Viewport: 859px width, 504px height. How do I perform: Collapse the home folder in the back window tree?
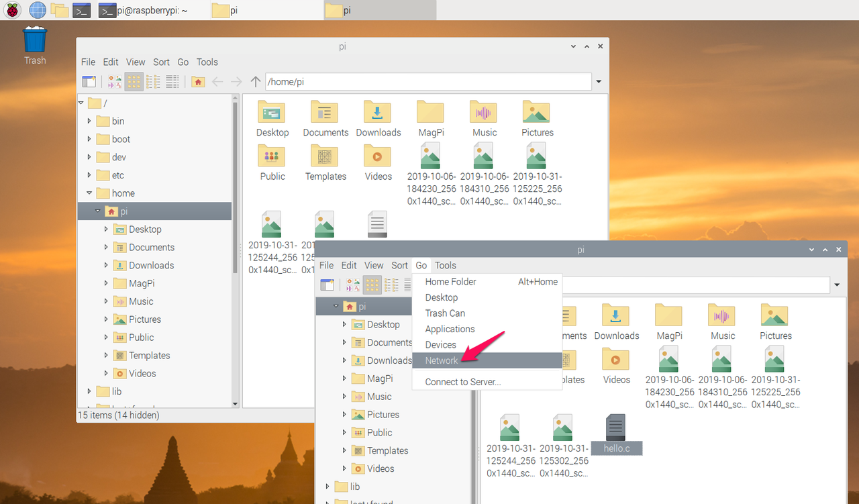pyautogui.click(x=89, y=193)
